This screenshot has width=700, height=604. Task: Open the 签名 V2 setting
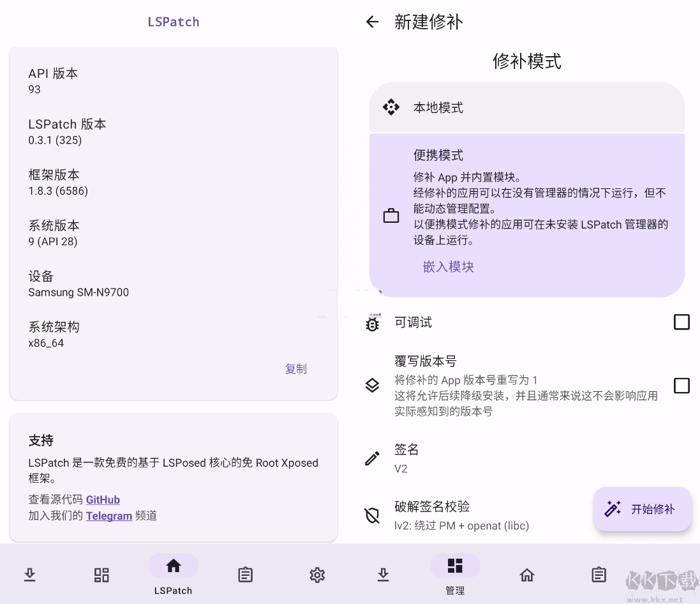[x=527, y=458]
